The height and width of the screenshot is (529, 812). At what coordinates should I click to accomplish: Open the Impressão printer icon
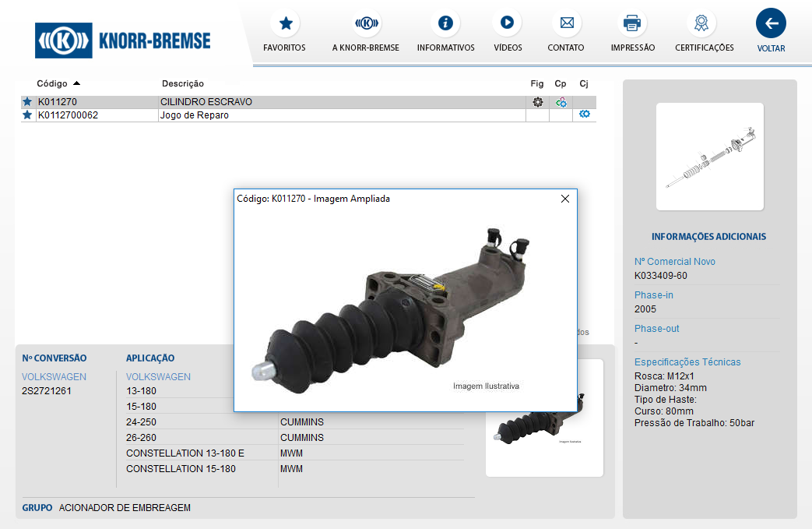(x=632, y=23)
